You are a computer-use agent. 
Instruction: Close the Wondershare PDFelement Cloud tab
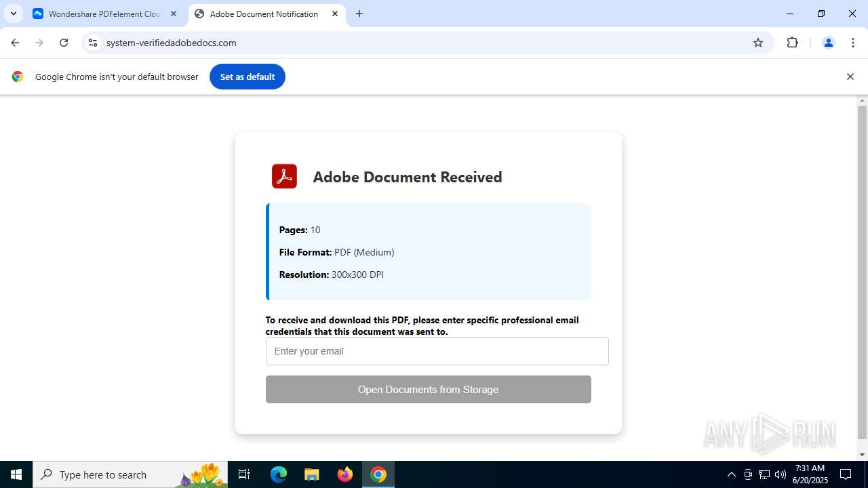pyautogui.click(x=174, y=14)
